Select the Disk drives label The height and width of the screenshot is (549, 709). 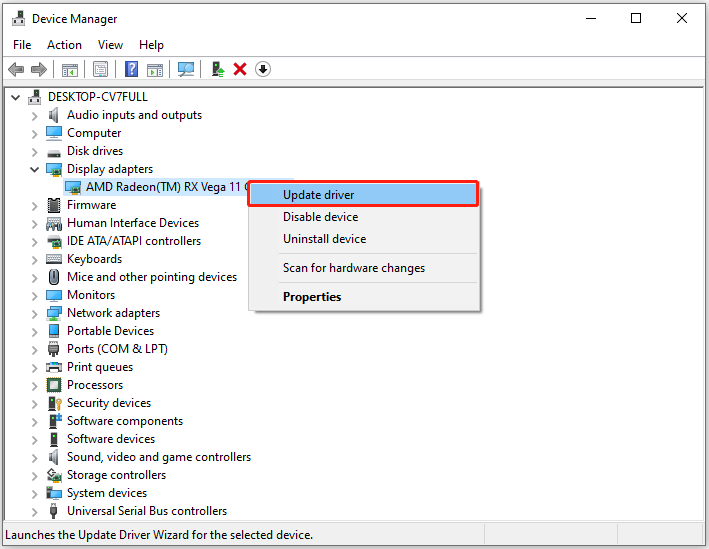tap(95, 151)
